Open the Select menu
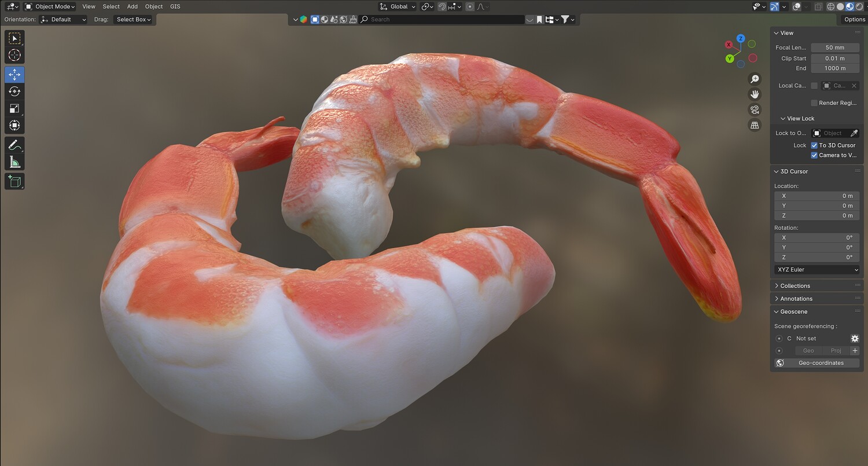 tap(111, 6)
